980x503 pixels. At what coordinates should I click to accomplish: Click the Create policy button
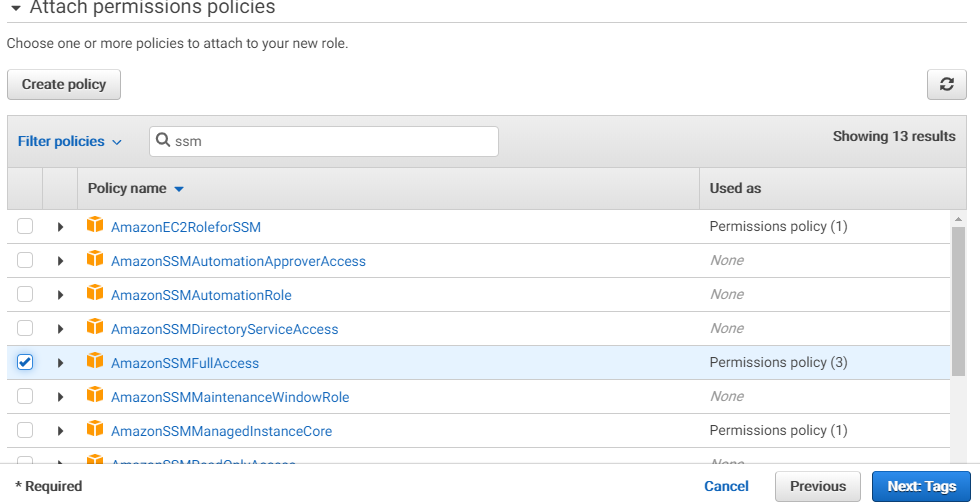point(64,84)
